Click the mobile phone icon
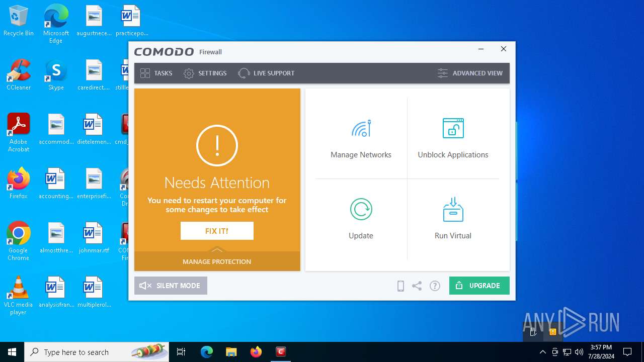Viewport: 644px width, 362px height. 400,286
